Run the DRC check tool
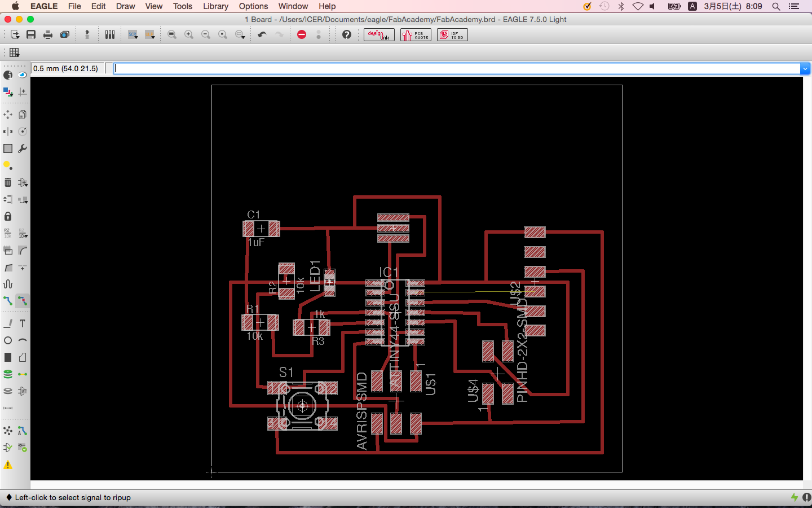 point(23,448)
